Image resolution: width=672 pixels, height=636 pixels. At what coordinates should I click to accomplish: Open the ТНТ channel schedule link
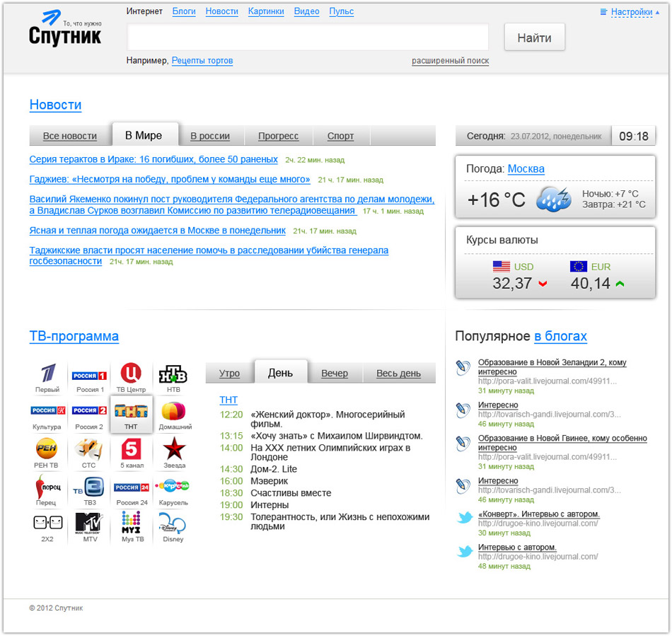228,400
